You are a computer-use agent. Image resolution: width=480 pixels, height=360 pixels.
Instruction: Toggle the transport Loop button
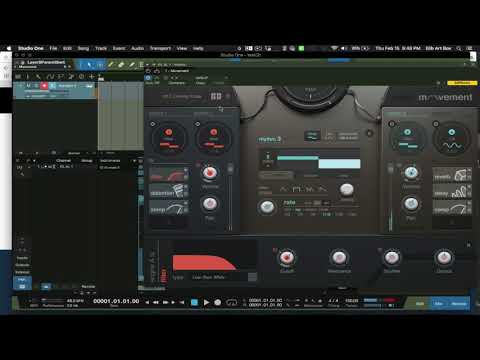pyautogui.click(x=231, y=302)
